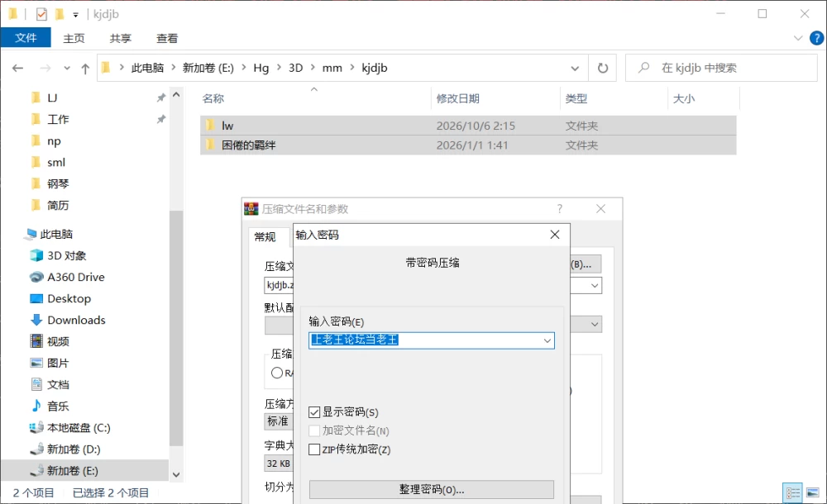Click the help question mark in archive dialog
The height and width of the screenshot is (504, 827).
pos(560,209)
